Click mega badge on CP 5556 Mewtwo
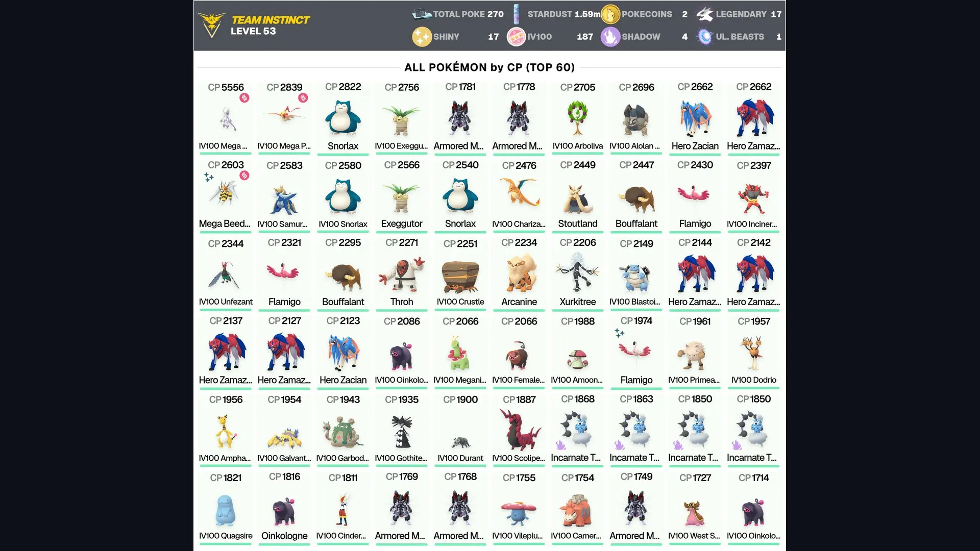The image size is (980, 551). pos(244,98)
